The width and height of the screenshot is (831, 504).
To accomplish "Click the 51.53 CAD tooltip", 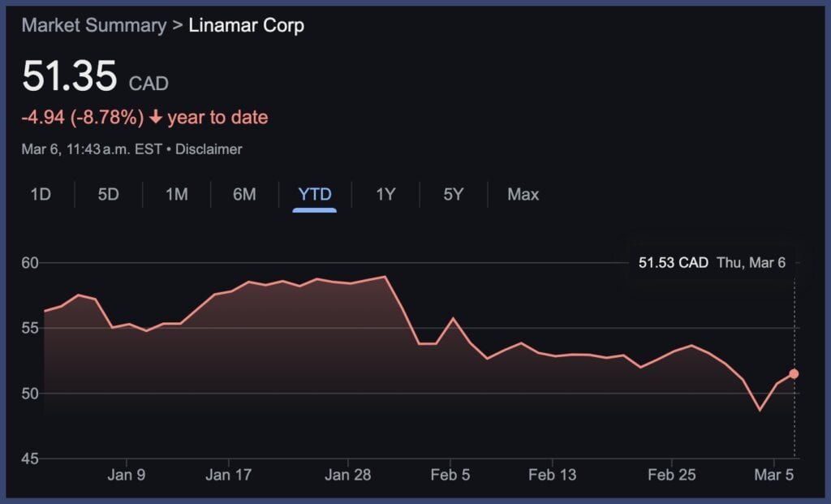I will pyautogui.click(x=712, y=262).
